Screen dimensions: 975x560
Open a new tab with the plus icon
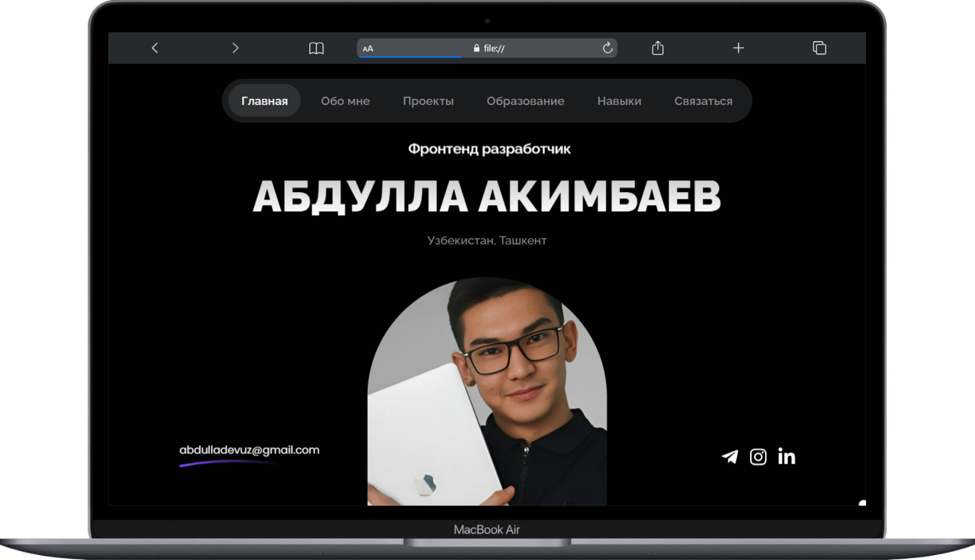pos(738,48)
